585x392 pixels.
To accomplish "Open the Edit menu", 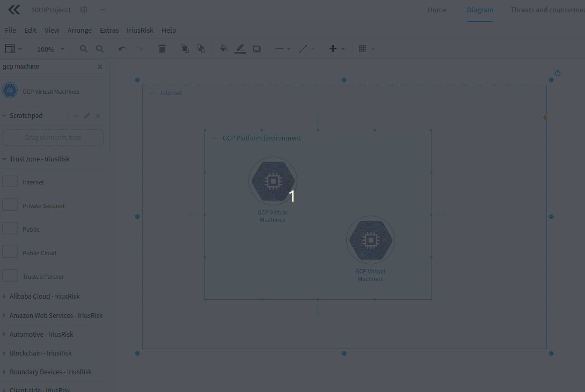I will click(30, 30).
